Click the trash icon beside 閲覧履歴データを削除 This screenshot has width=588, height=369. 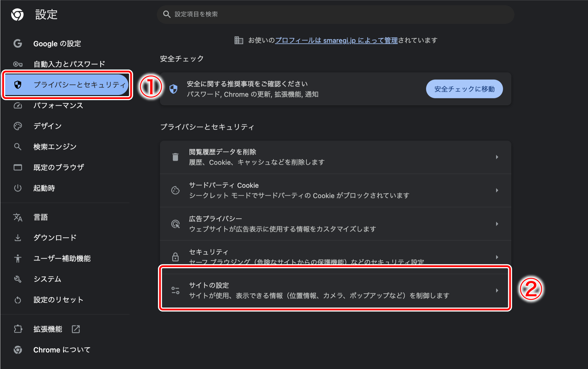(x=175, y=157)
